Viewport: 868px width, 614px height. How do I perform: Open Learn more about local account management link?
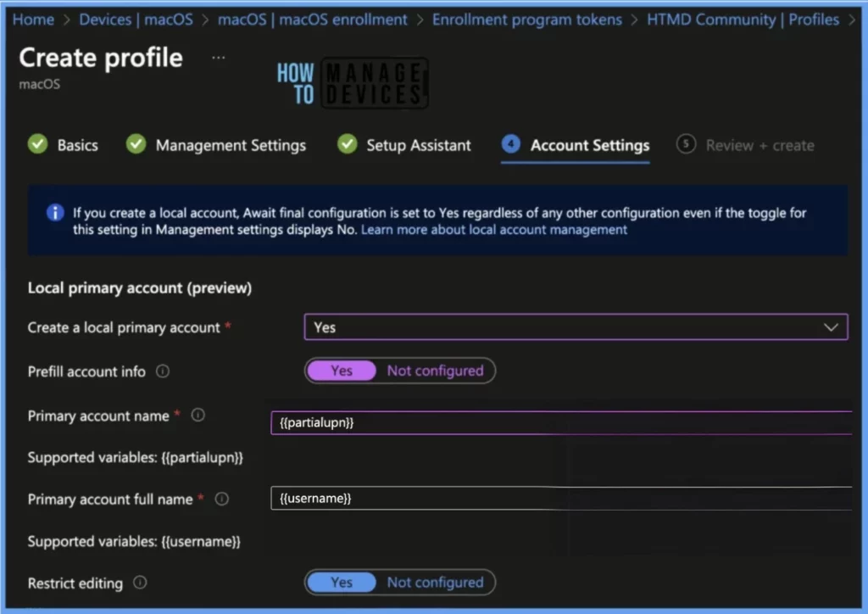click(494, 230)
